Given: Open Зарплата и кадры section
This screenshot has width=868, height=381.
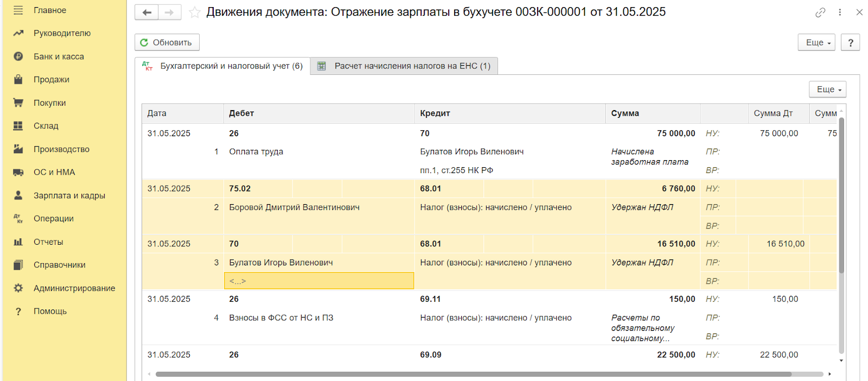Looking at the screenshot, I should click(x=69, y=195).
